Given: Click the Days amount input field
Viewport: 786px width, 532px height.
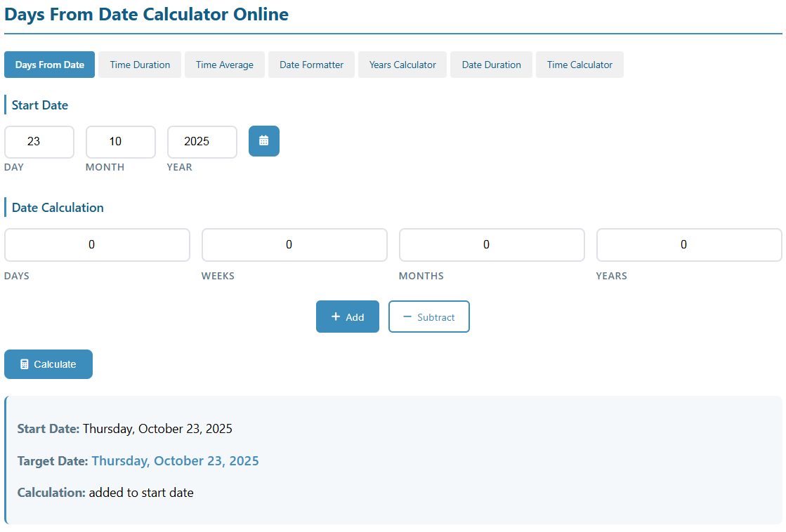Looking at the screenshot, I should point(97,245).
